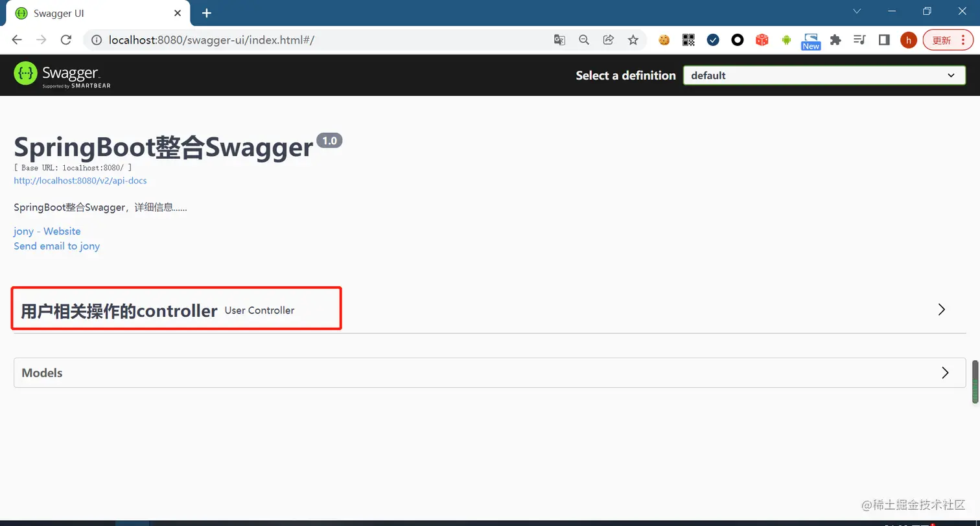The height and width of the screenshot is (526, 980).
Task: Click the Swagger logo in header
Action: tap(62, 75)
